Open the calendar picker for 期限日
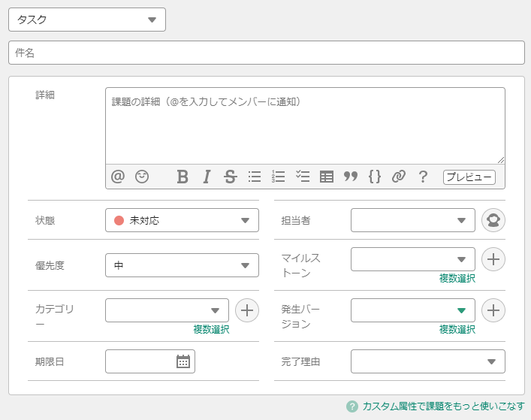531x420 pixels. [x=183, y=361]
